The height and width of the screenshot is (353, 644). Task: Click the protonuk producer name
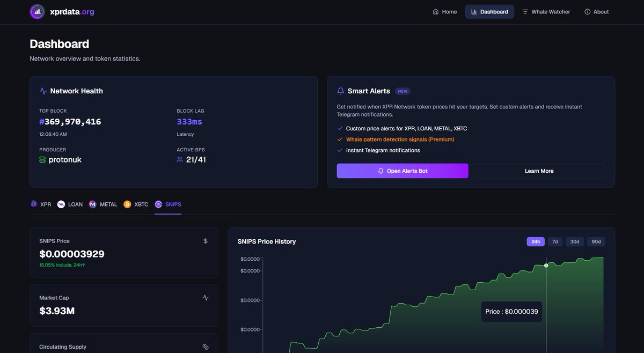point(65,160)
